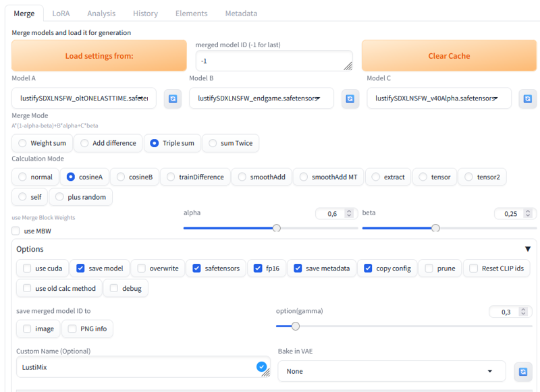Refresh the Bake in VAE list

(x=522, y=371)
